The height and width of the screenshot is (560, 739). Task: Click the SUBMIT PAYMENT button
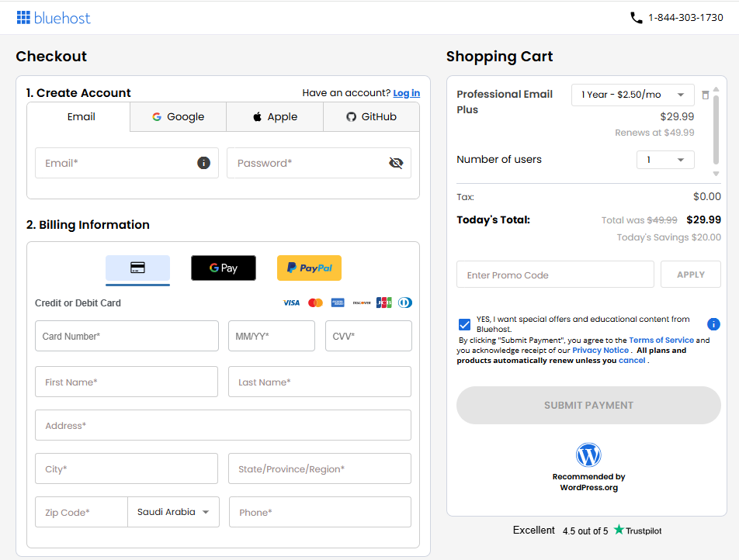[588, 406]
